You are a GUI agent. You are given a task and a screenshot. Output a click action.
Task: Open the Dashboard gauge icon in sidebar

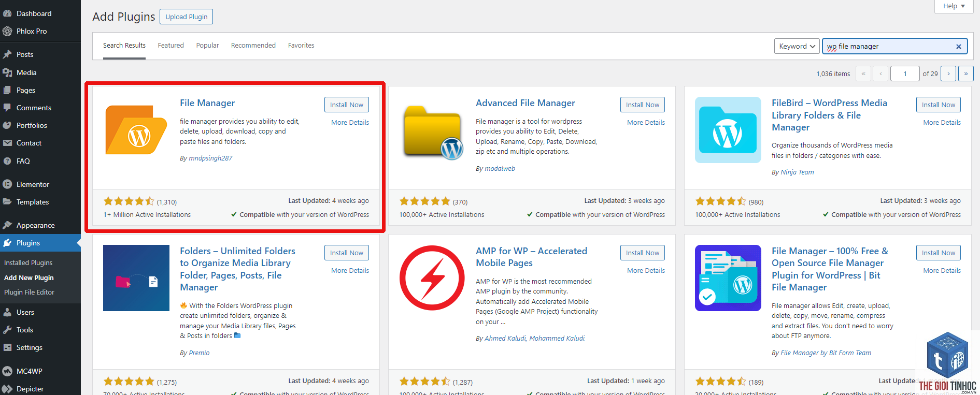7,13
